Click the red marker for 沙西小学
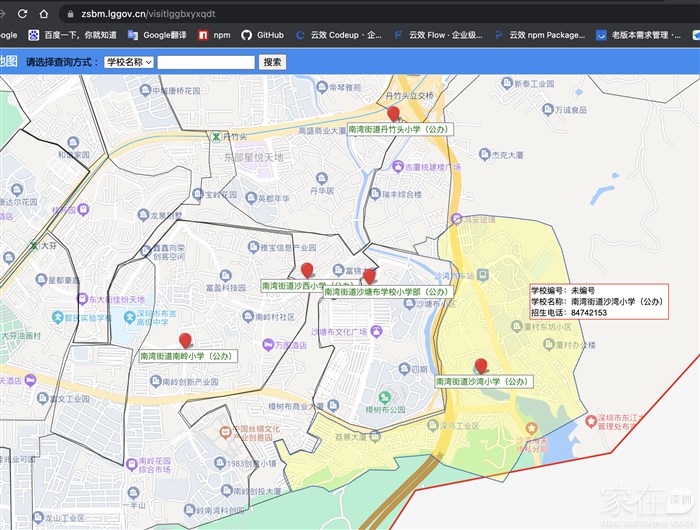Viewport: 700px width, 530px height. point(307,270)
